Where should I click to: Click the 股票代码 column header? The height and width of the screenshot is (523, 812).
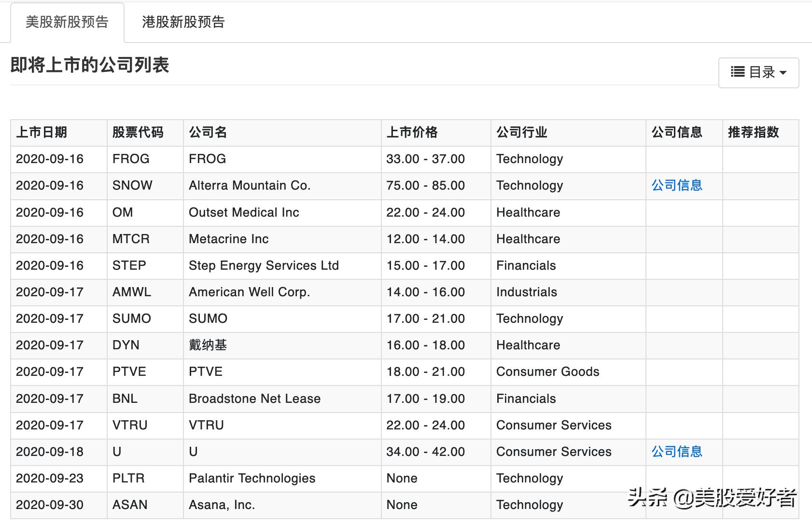[x=138, y=132]
